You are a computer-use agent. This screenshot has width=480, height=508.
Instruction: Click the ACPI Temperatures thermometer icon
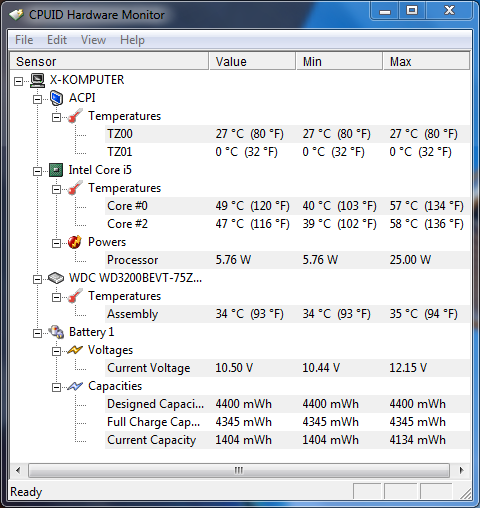75,116
